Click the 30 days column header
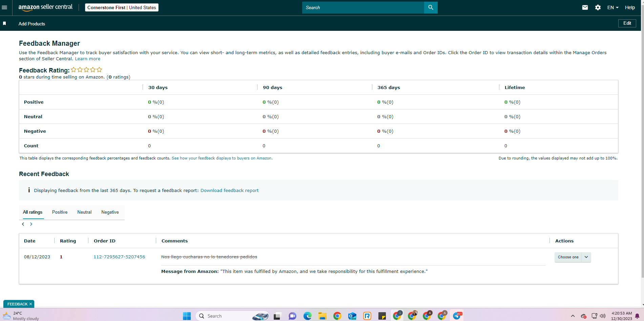The width and height of the screenshot is (644, 321). (x=158, y=87)
